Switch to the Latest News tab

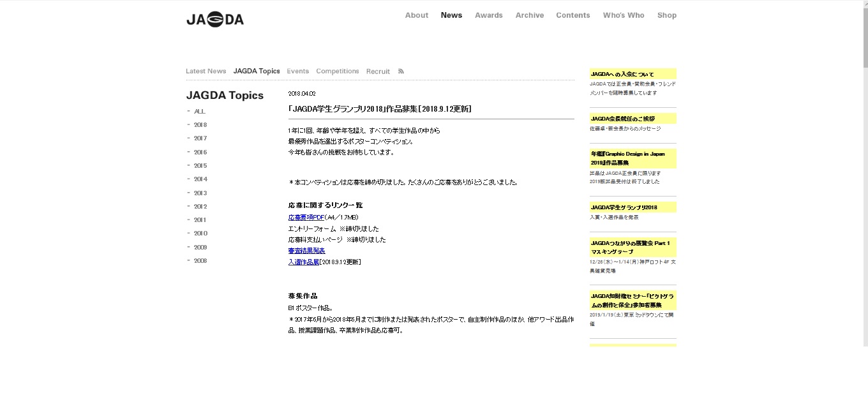tap(206, 71)
